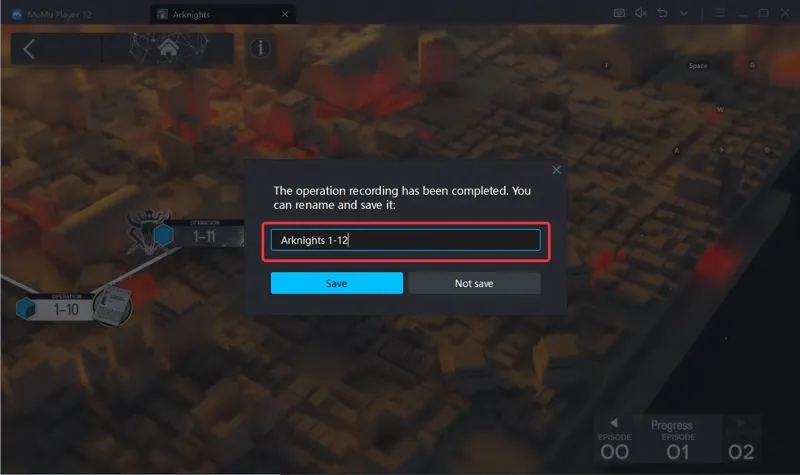Click Save to save the recording

click(337, 283)
